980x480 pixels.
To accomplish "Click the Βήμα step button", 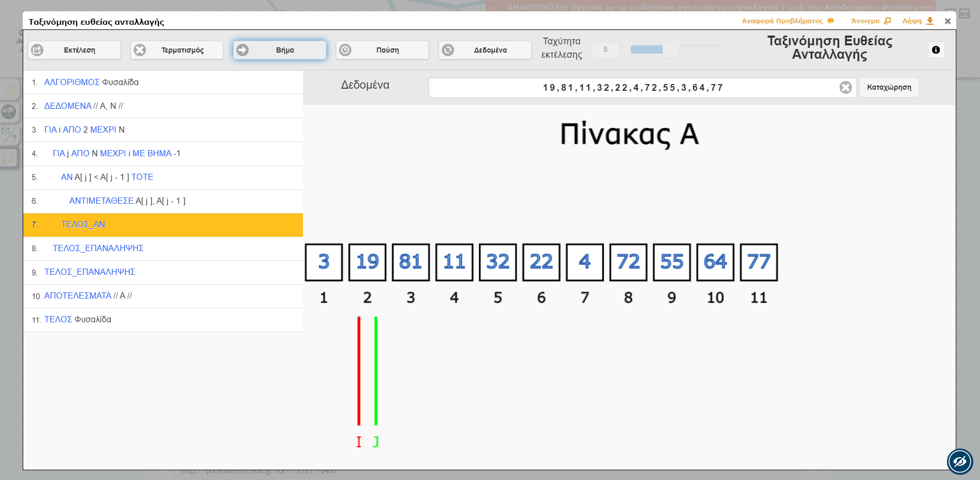I will 279,50.
